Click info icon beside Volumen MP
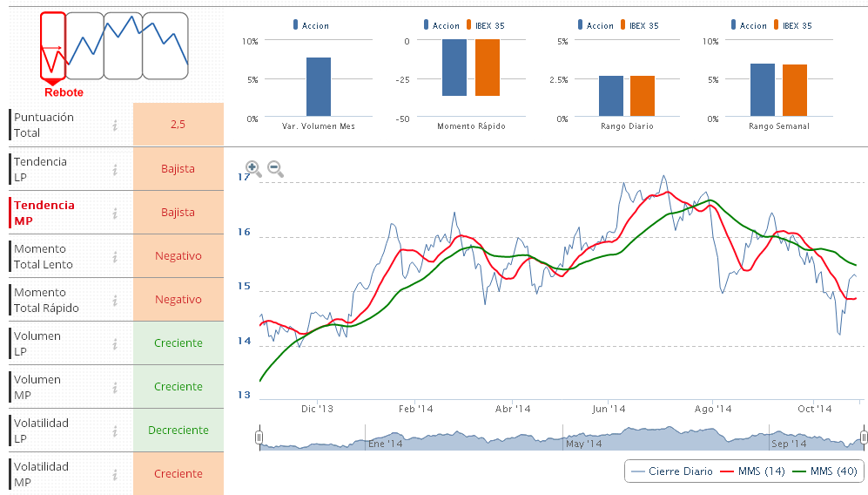The height and width of the screenshot is (495, 868). (x=115, y=388)
